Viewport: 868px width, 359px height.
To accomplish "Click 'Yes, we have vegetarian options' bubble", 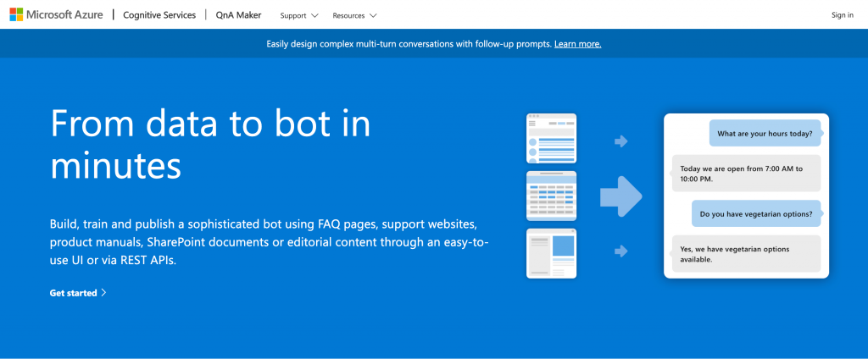I will click(746, 254).
